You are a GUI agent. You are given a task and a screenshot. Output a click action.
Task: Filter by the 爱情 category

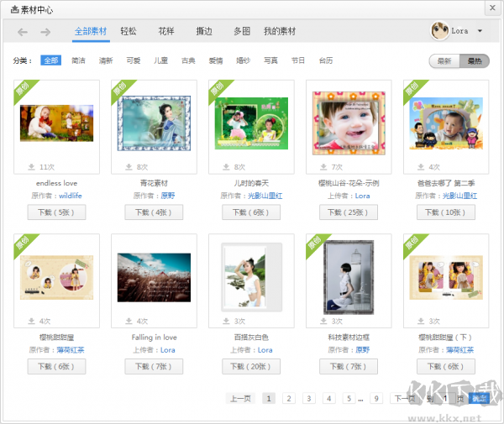[x=216, y=60]
